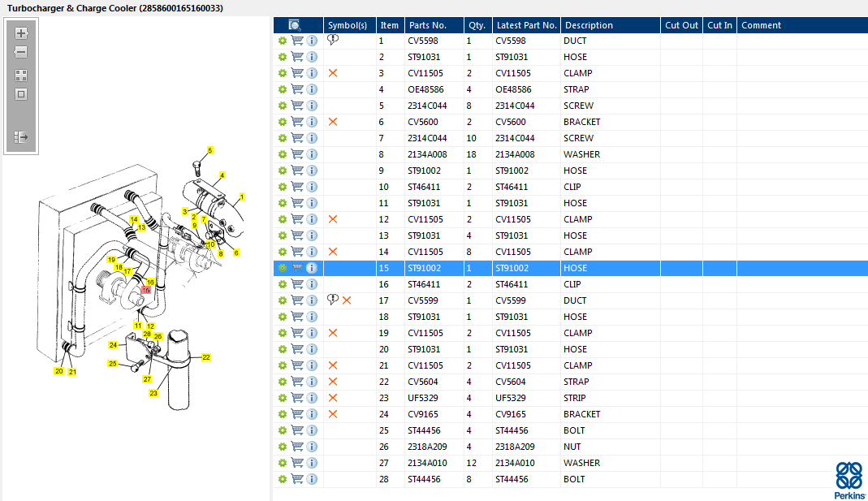Select the CV9165 BRACKET description

click(582, 414)
